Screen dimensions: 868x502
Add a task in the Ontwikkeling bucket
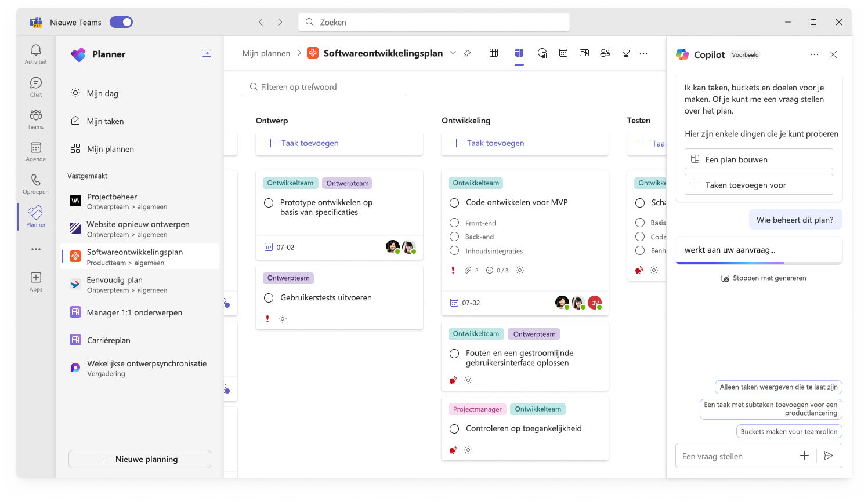(525, 143)
